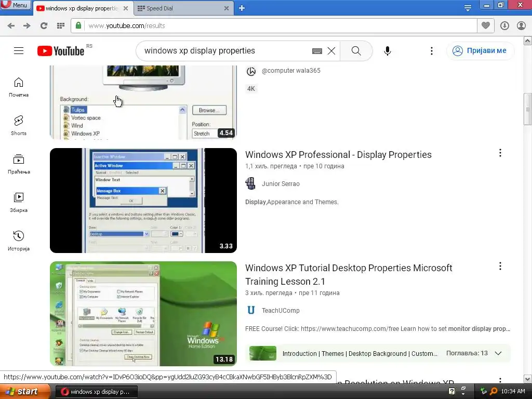Open Shorts in the sidebar
Image resolution: width=532 pixels, height=399 pixels.
(19, 125)
